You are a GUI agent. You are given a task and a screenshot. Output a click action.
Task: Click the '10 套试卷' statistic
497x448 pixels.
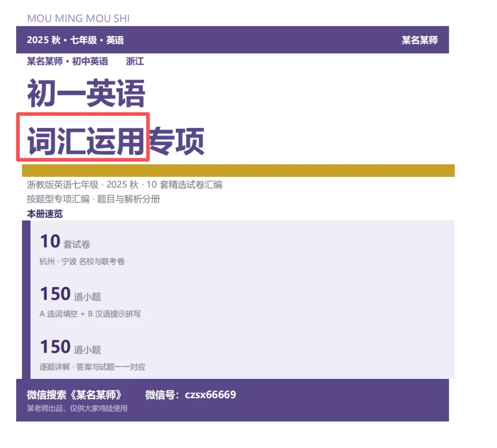pyautogui.click(x=65, y=242)
